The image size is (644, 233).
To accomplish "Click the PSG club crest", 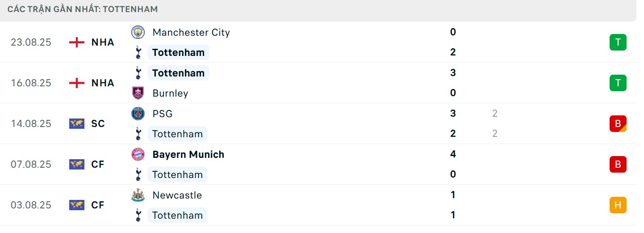I will click(138, 114).
